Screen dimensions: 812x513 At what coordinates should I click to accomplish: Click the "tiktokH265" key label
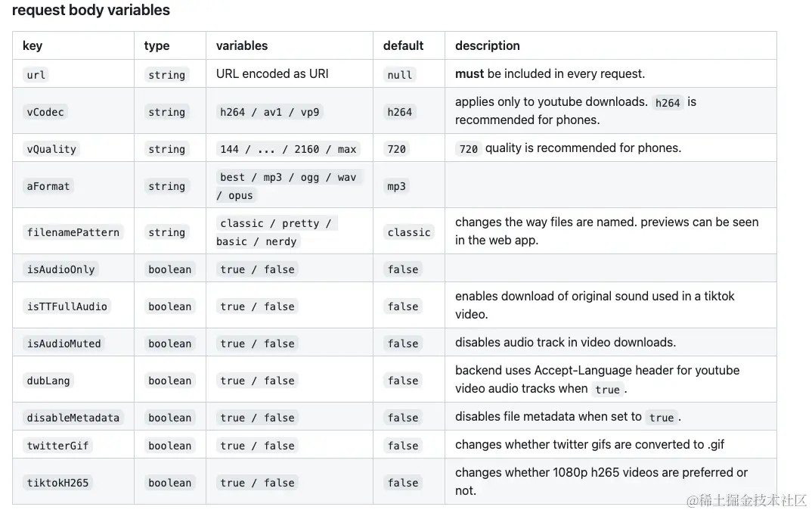(58, 483)
